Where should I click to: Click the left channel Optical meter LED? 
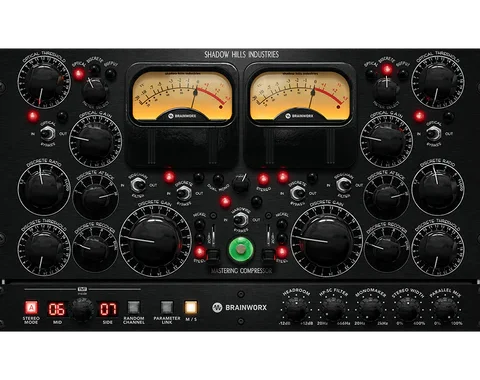pos(79,74)
